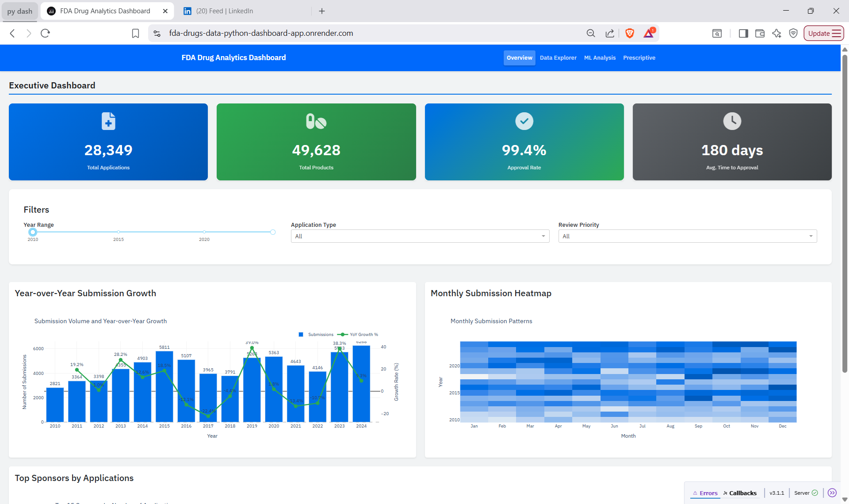Click the v3.1.1 version label
The image size is (849, 504).
click(776, 493)
